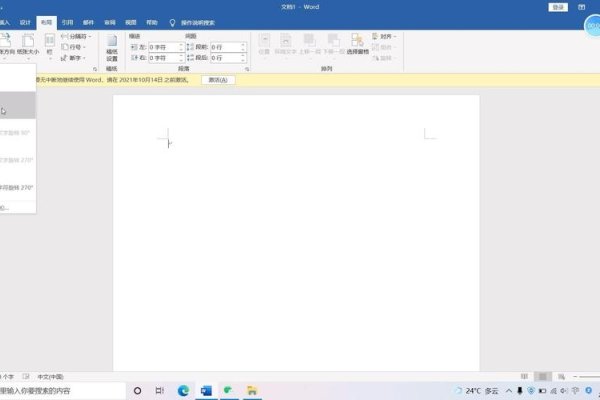The height and width of the screenshot is (400, 600).
Task: Open the Page Setup dialog launcher
Action: point(95,69)
